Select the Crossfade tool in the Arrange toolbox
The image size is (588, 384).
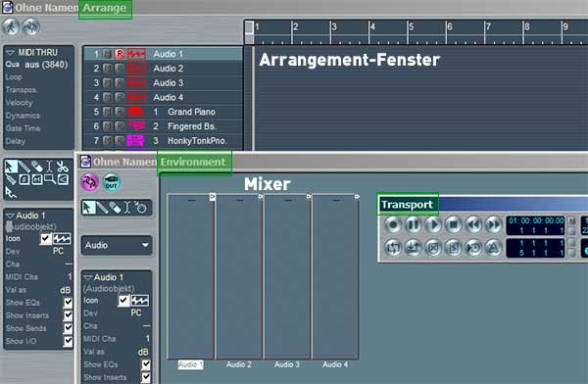click(63, 179)
